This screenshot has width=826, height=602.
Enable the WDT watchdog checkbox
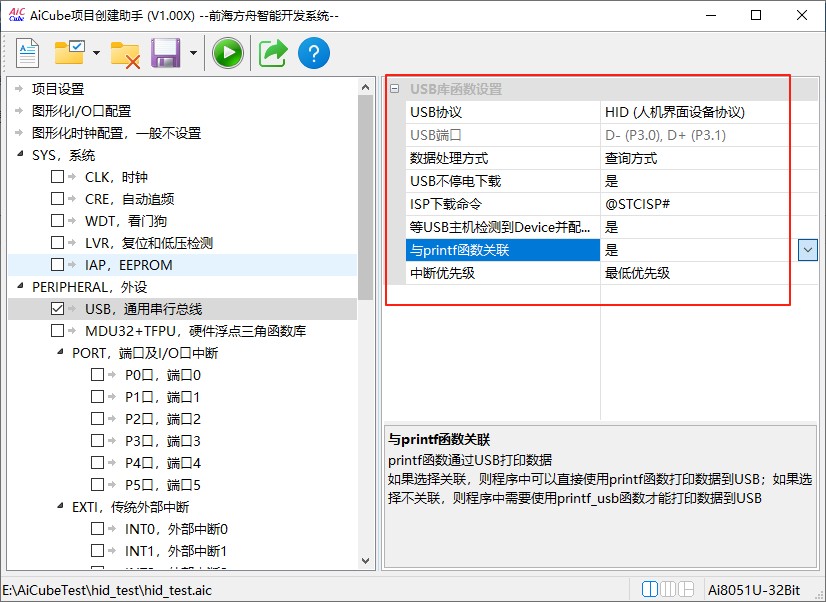pyautogui.click(x=58, y=221)
